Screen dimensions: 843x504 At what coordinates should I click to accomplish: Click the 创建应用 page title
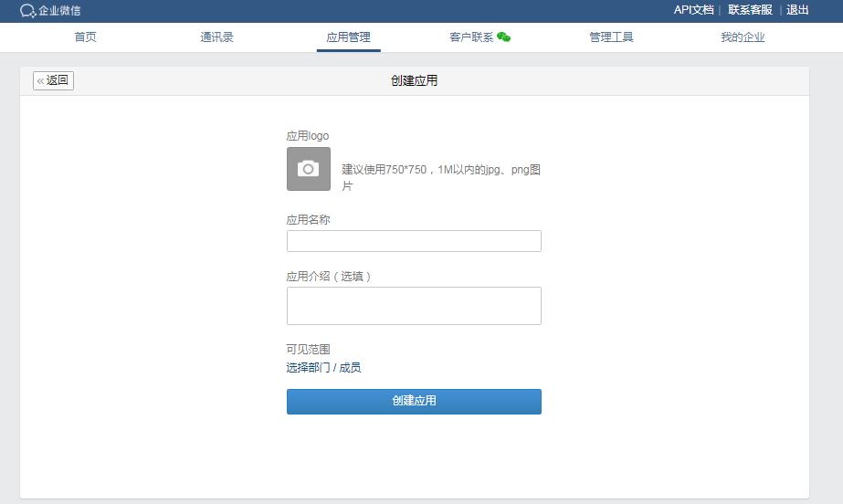point(414,80)
